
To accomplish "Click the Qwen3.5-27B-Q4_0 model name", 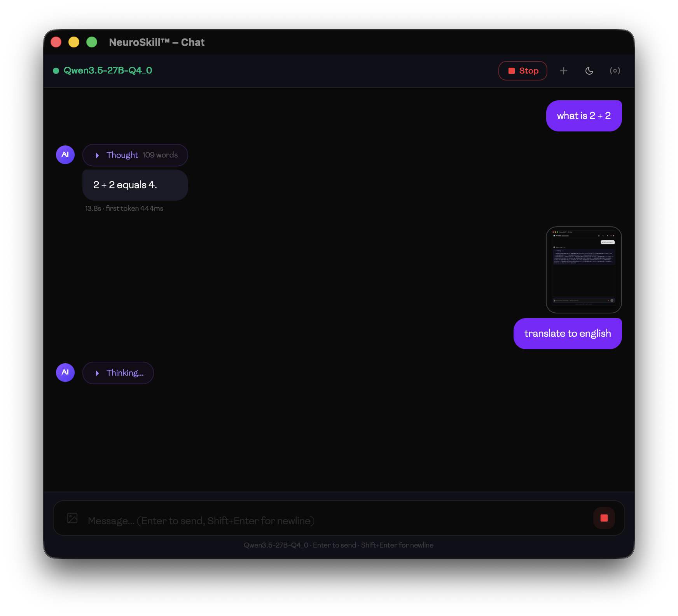I will [x=108, y=70].
